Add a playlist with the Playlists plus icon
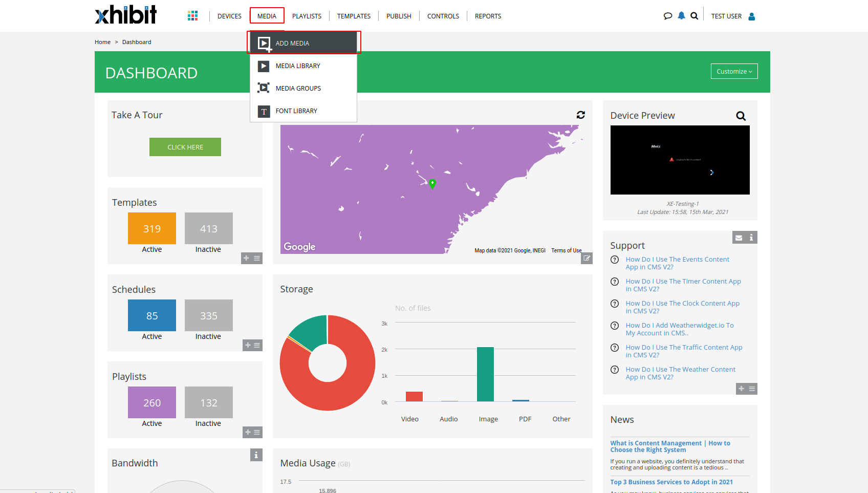This screenshot has height=493, width=868. coord(248,433)
